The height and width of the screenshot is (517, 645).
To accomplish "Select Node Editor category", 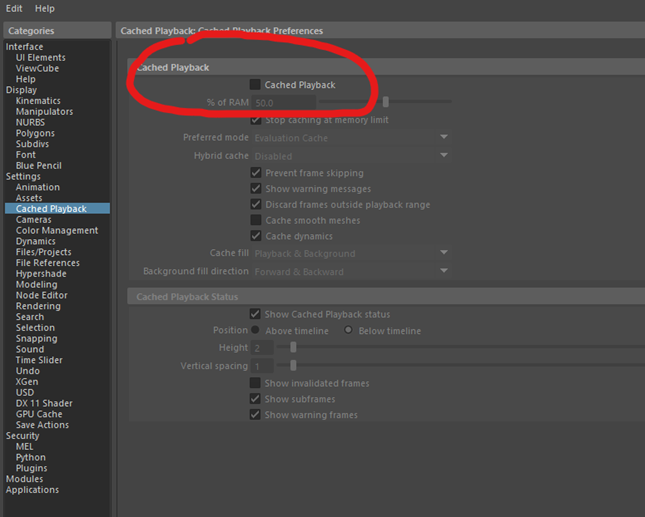I will 42,295.
